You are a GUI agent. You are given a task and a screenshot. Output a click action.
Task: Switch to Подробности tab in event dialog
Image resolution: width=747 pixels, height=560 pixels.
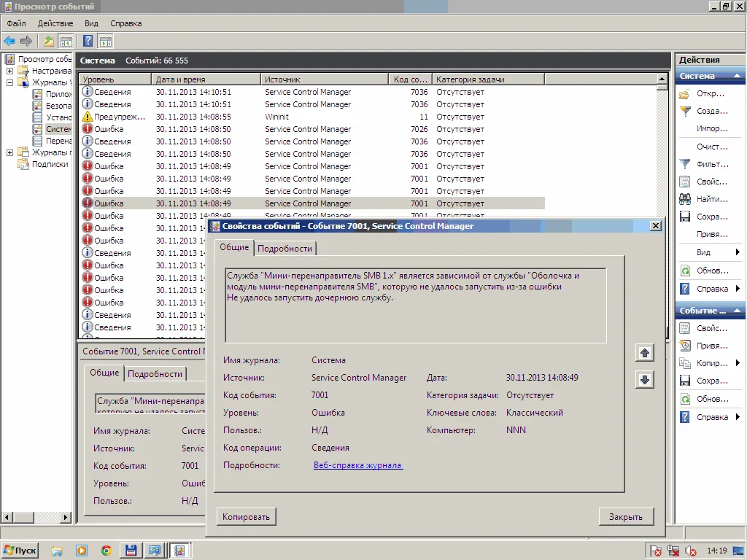click(x=285, y=249)
